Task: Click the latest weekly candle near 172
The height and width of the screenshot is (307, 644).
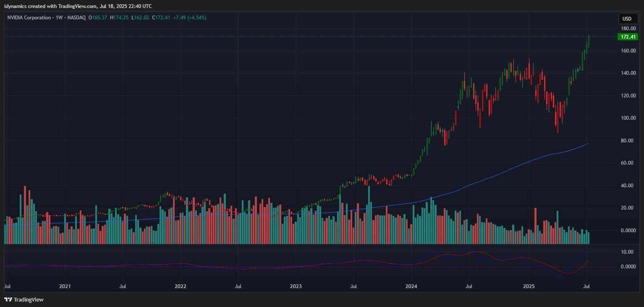Action: tap(589, 41)
